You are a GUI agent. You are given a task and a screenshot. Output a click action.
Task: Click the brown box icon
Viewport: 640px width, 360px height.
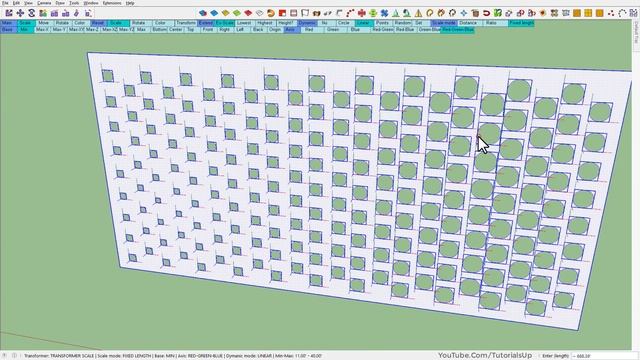tap(475, 13)
